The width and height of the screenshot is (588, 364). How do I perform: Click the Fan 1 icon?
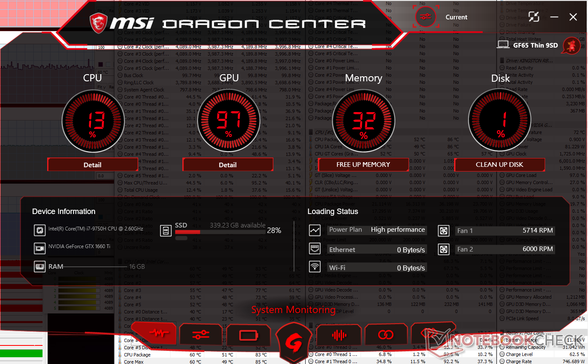tap(444, 230)
